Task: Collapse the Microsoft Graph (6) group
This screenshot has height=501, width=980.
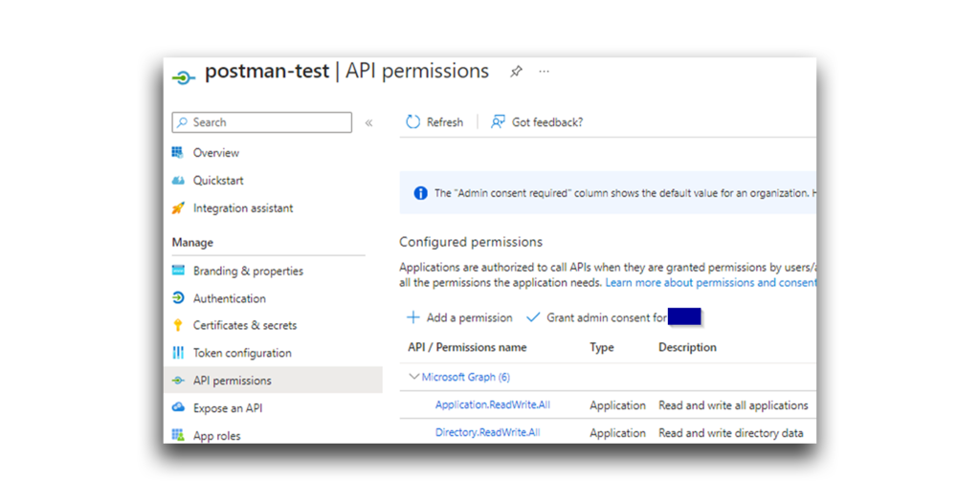Action: (x=414, y=377)
